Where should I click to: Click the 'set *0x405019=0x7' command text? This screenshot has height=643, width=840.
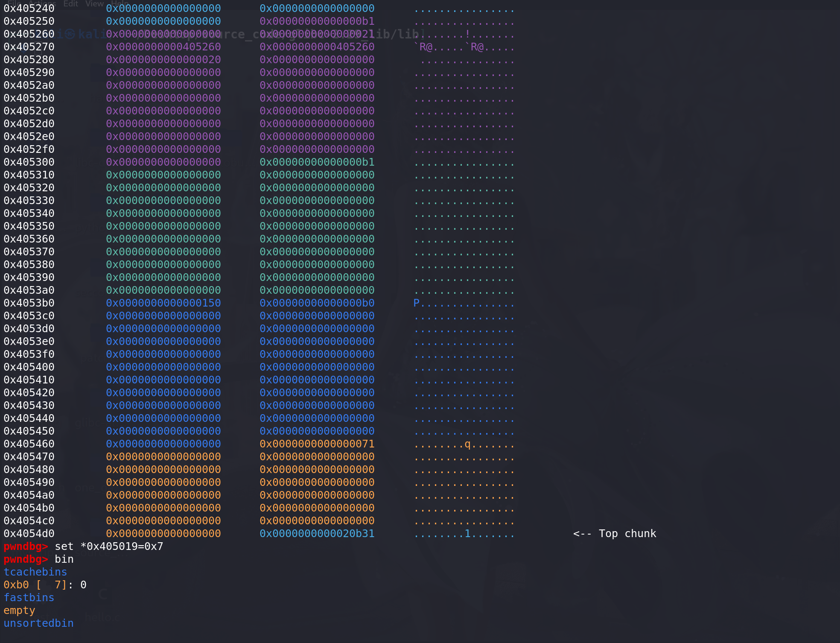pyautogui.click(x=109, y=546)
